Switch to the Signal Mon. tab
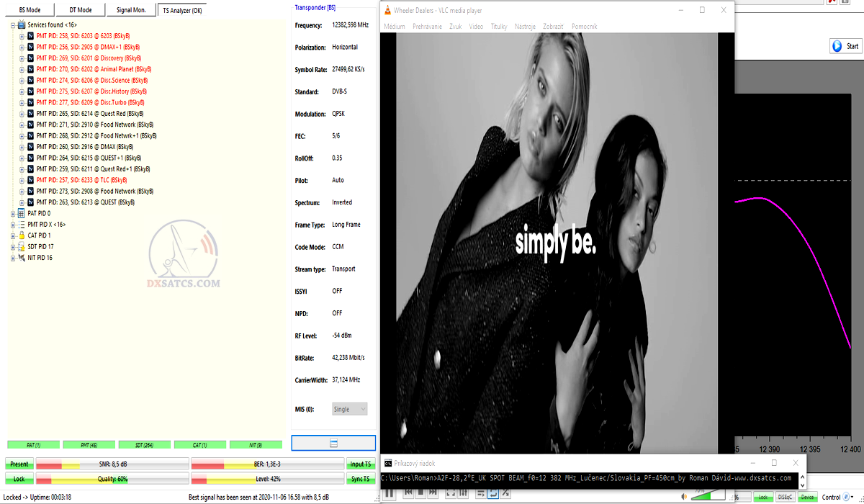This screenshot has height=504, width=864. [x=130, y=9]
